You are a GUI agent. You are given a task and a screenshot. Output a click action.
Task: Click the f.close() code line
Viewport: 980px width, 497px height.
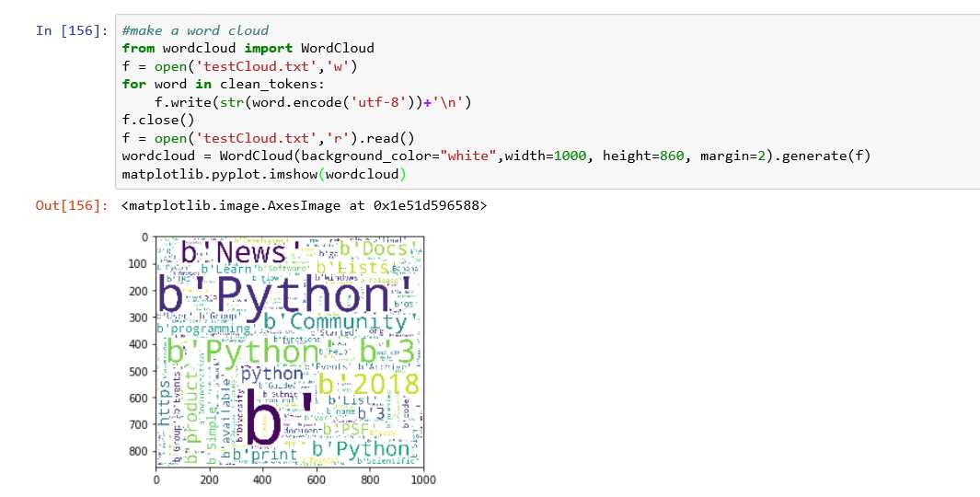(x=158, y=120)
